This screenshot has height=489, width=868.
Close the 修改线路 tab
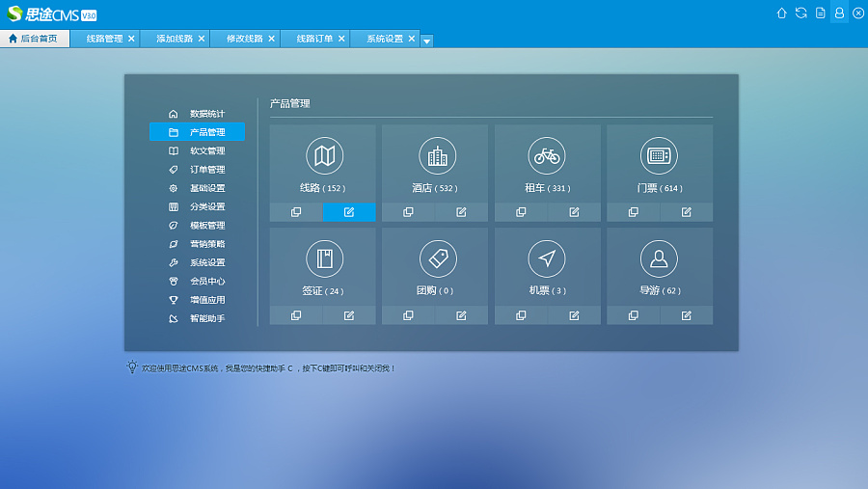[x=271, y=39]
